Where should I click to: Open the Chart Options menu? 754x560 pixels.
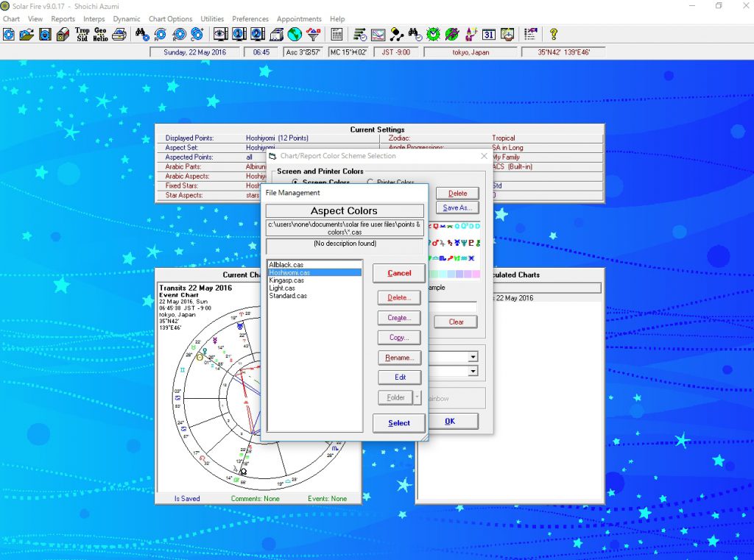tap(170, 18)
